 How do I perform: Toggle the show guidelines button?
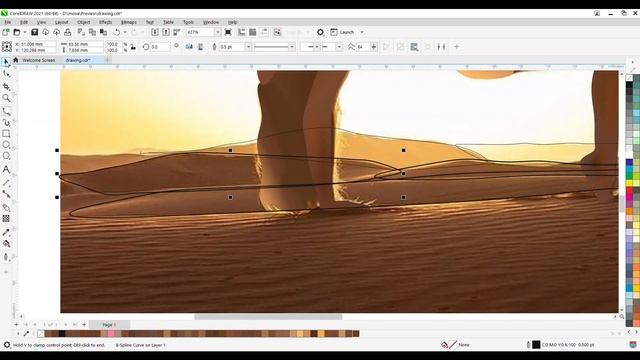tap(264, 32)
